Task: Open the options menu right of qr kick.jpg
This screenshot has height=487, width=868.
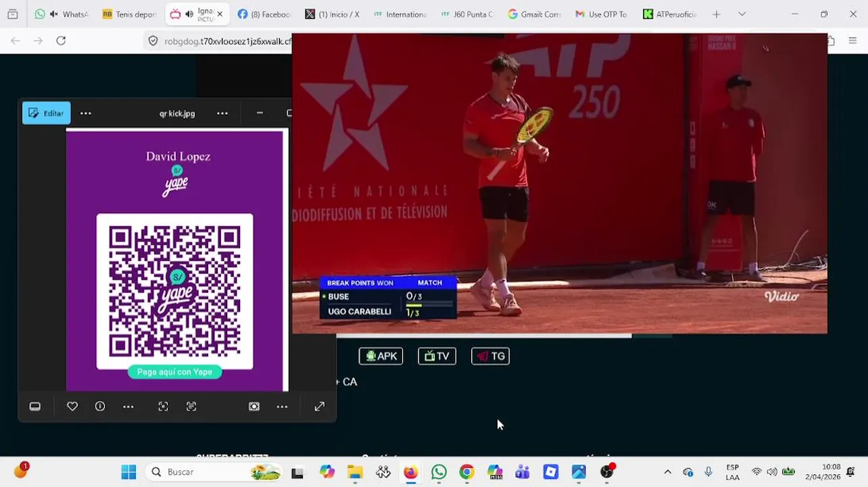Action: point(222,113)
